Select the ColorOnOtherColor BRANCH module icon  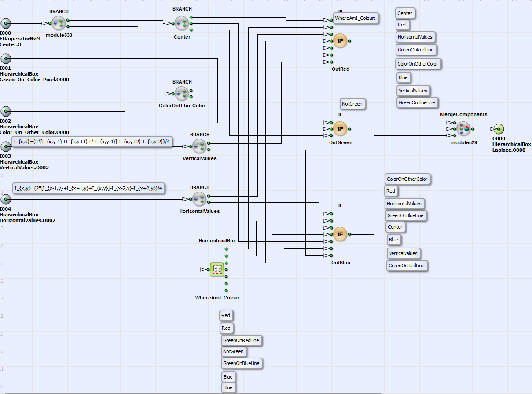point(182,93)
